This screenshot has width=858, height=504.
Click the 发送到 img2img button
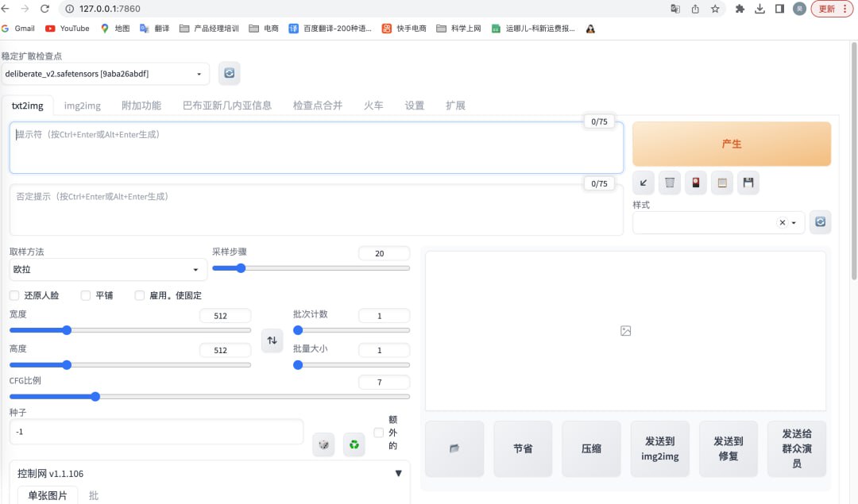[x=660, y=448]
